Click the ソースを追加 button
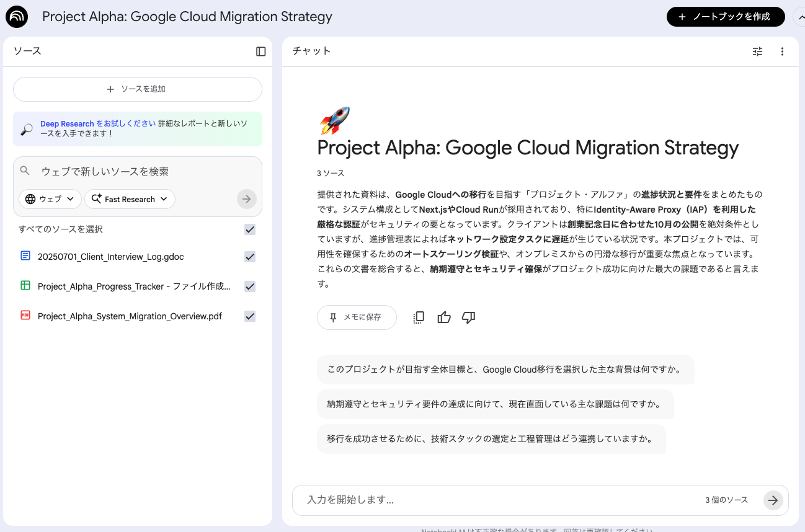This screenshot has height=532, width=805. click(138, 89)
